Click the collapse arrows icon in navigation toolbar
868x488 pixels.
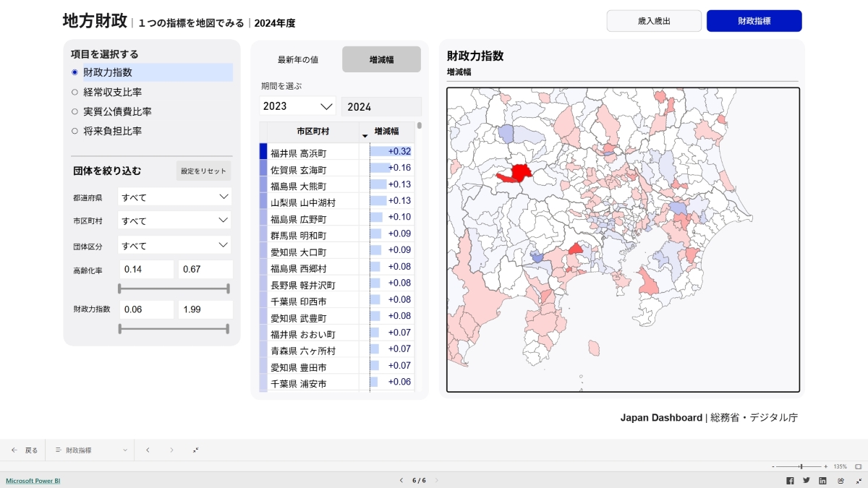pos(196,450)
